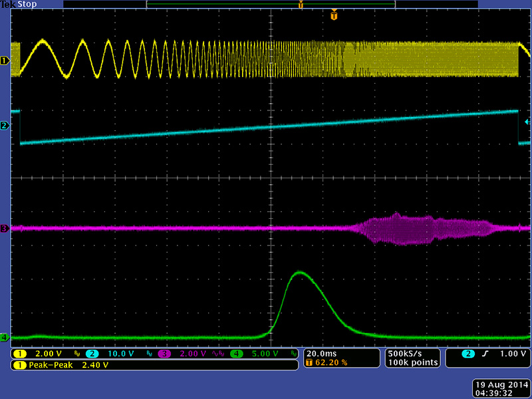532x399 pixels.
Task: Click the 1.00 V trigger level readout
Action: pyautogui.click(x=513, y=354)
